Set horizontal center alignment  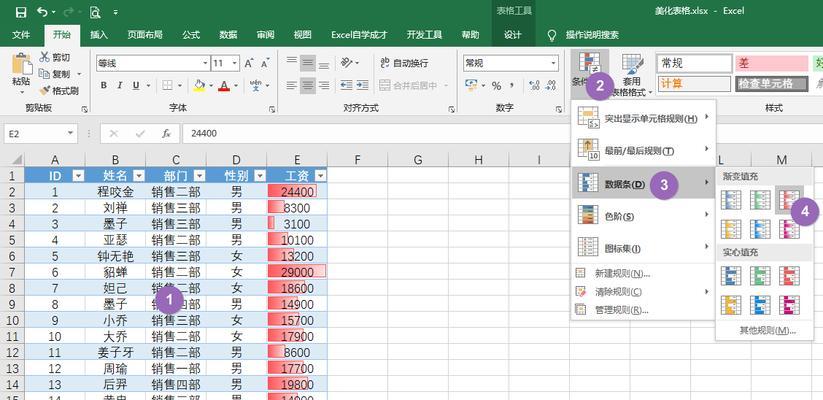[308, 85]
